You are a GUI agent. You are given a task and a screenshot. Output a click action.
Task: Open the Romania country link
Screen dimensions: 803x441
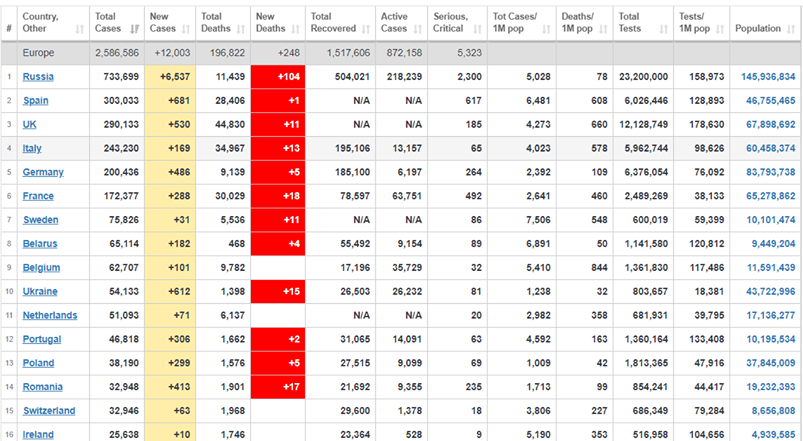point(43,387)
